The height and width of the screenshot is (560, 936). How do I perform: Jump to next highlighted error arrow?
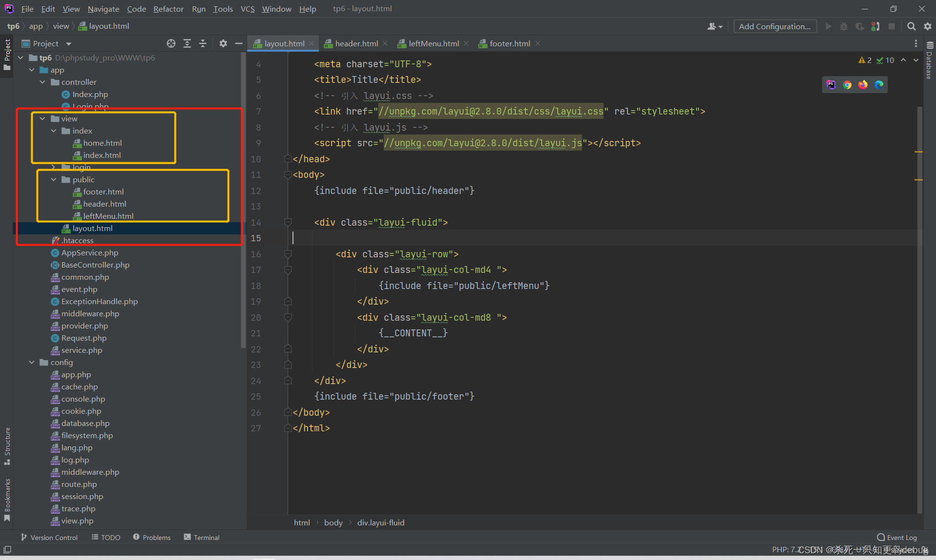click(x=916, y=60)
